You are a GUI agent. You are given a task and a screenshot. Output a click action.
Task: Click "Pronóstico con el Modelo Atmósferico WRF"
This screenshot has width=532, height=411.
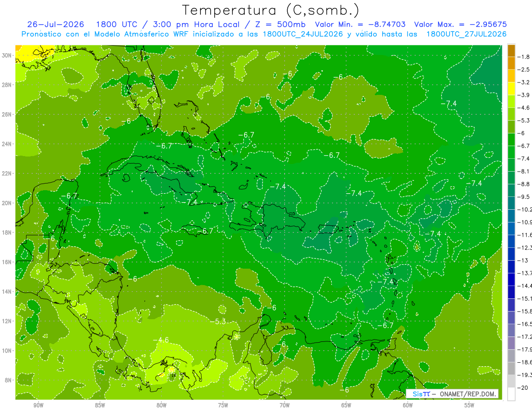[106, 34]
